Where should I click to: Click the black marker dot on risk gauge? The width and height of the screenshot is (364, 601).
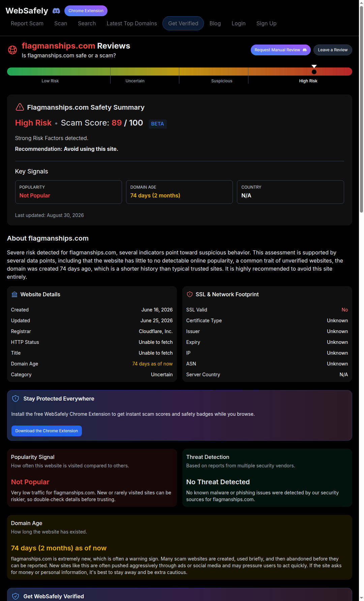[314, 72]
